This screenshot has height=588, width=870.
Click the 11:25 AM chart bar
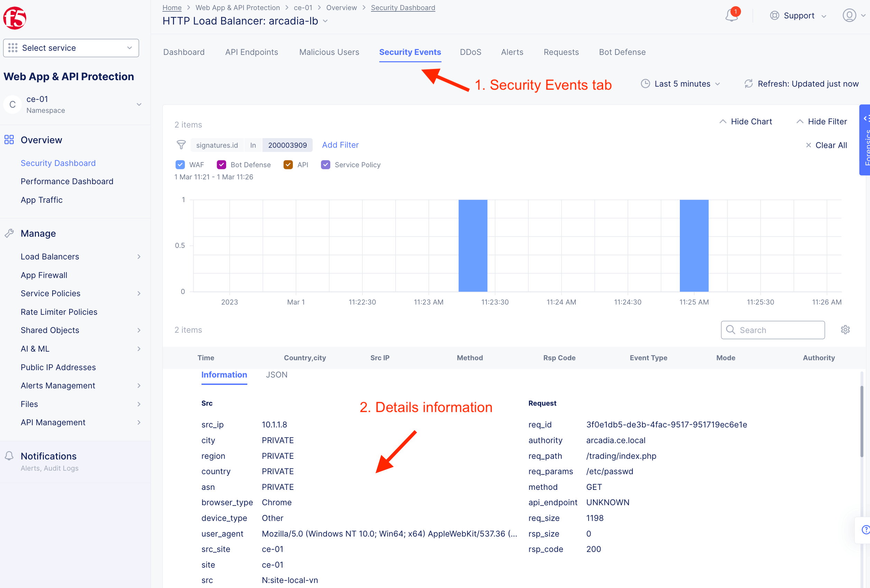[694, 245]
